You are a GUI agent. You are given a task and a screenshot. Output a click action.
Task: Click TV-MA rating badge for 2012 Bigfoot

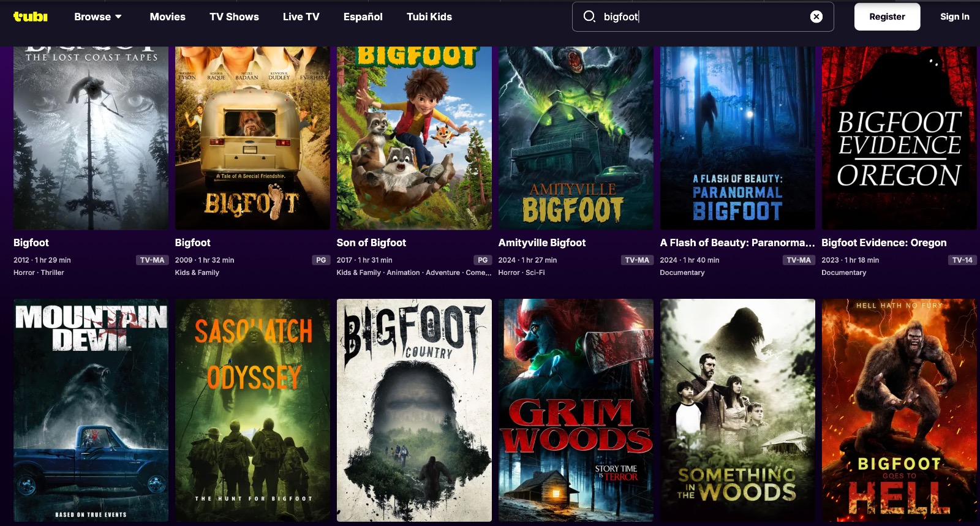pyautogui.click(x=152, y=260)
